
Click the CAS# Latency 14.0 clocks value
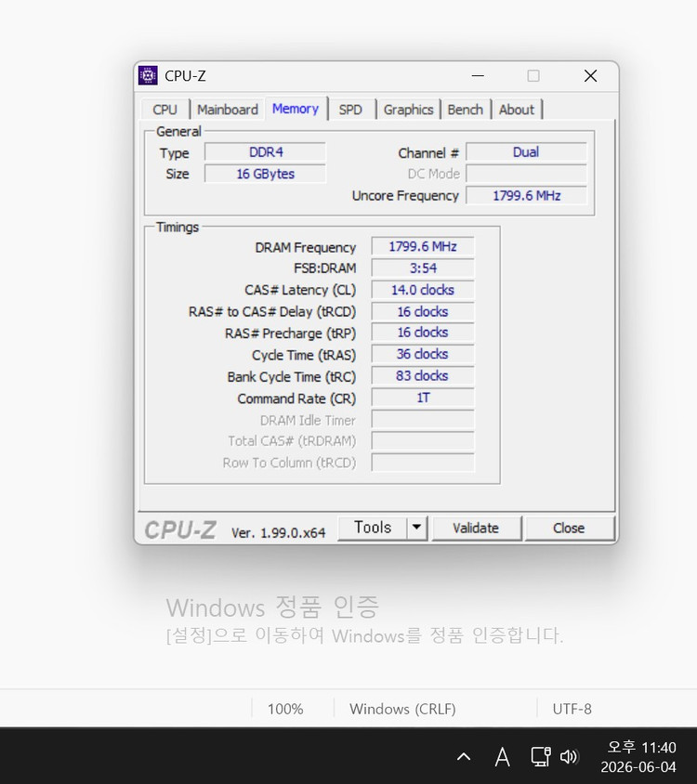423,290
